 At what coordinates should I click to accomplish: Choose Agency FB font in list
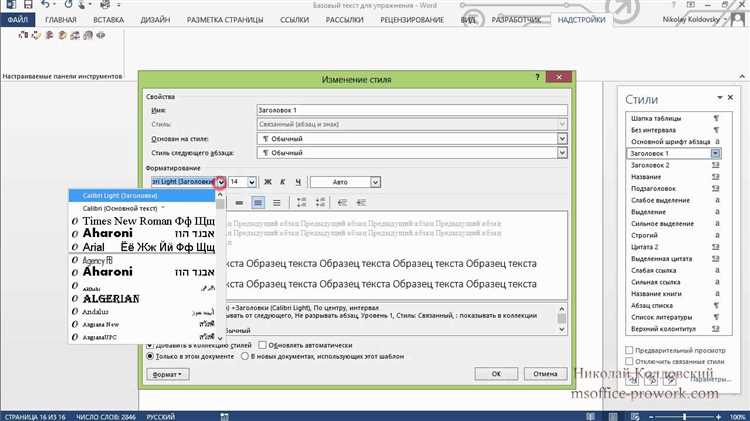143,260
